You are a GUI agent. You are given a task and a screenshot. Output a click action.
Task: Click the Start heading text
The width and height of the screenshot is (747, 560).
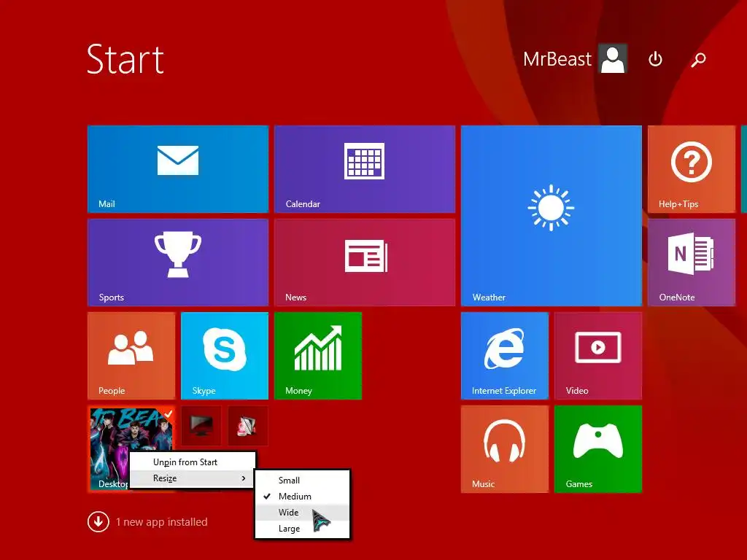click(125, 59)
